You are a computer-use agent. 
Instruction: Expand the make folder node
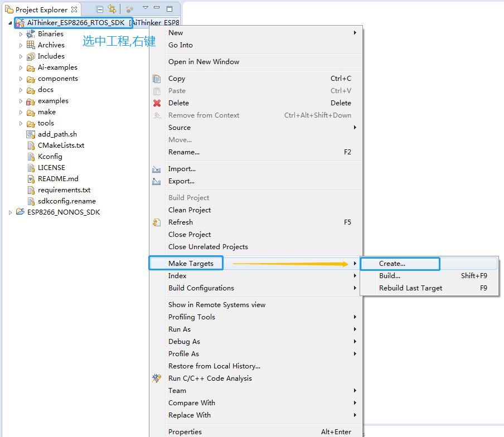21,113
